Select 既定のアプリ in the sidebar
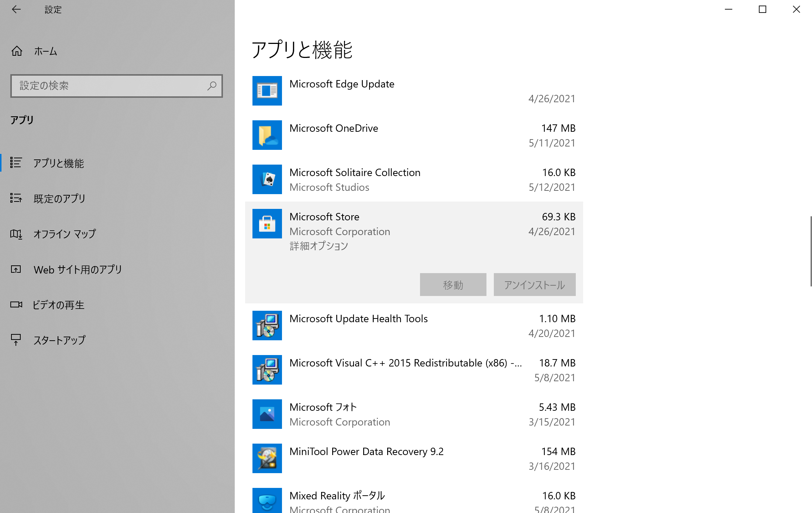Image resolution: width=812 pixels, height=513 pixels. [x=59, y=199]
